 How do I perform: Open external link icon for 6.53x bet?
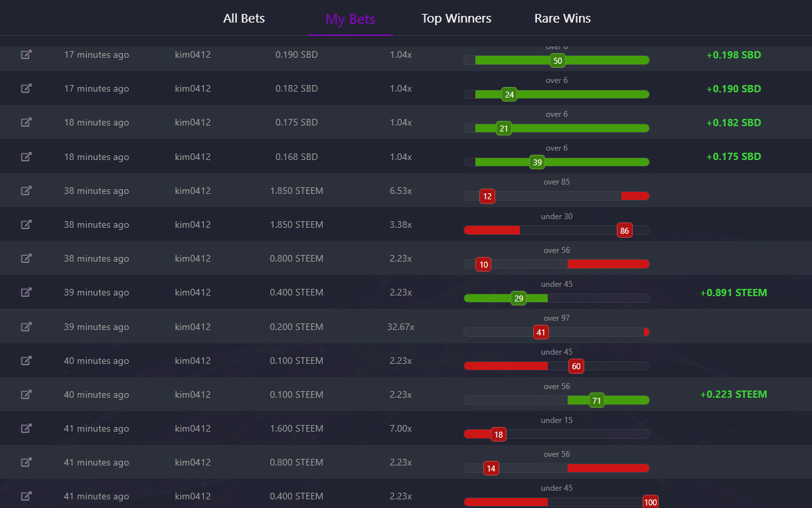26,191
